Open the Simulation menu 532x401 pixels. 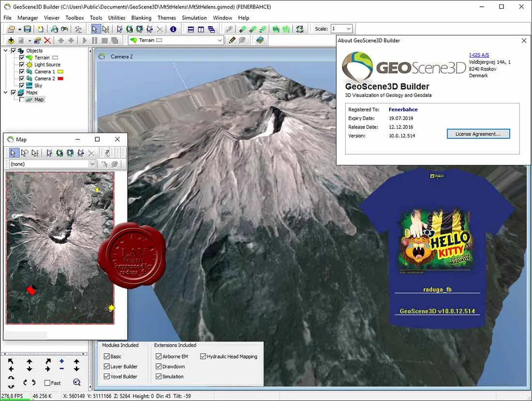194,17
